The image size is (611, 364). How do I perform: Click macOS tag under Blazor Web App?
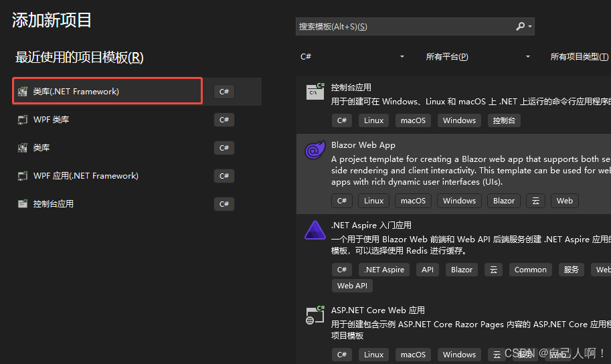point(413,201)
